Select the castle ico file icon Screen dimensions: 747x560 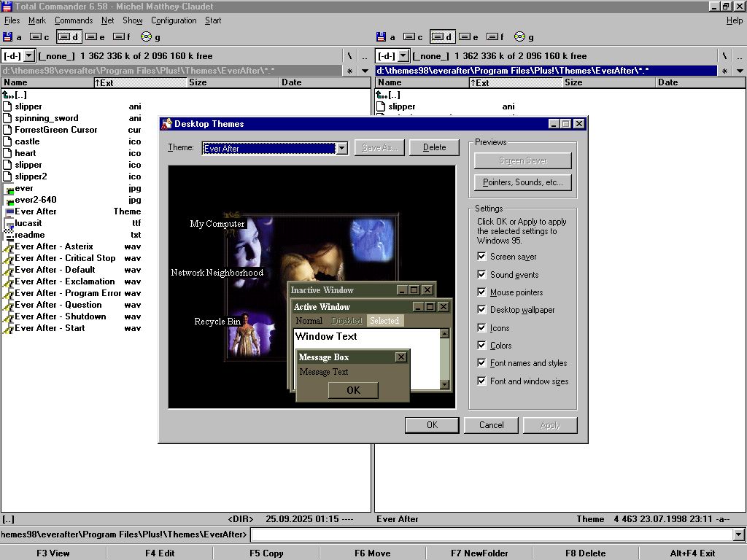pyautogui.click(x=8, y=141)
